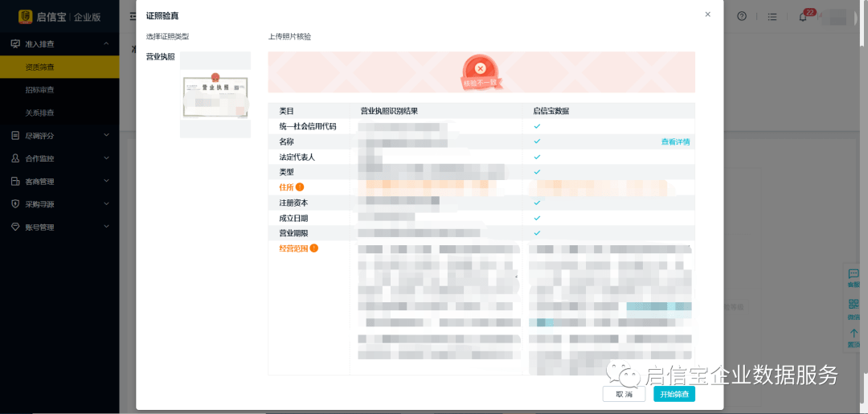Viewport: 868px width, 414px height.
Task: Click the warning icon next to 经营范围
Action: [314, 248]
